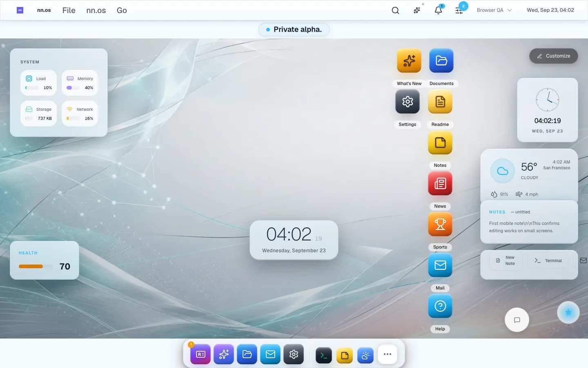588x368 pixels.
Task: Click the New Note quick action
Action: [x=506, y=260]
